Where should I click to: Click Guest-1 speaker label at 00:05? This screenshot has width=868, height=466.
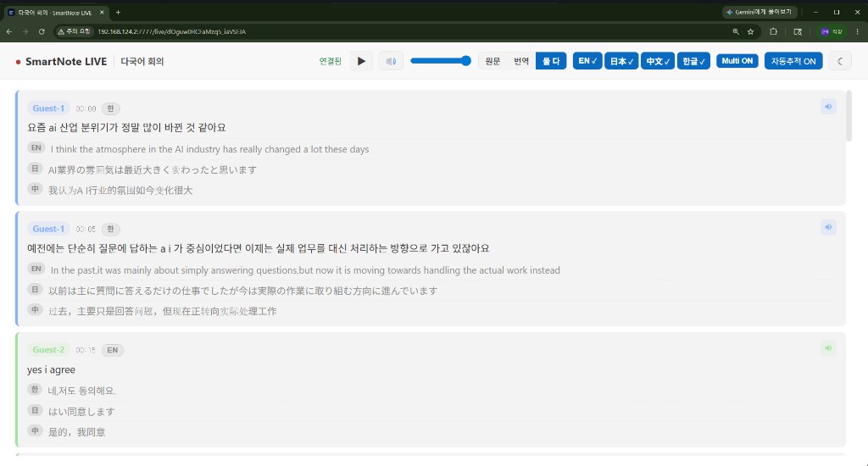coord(48,229)
